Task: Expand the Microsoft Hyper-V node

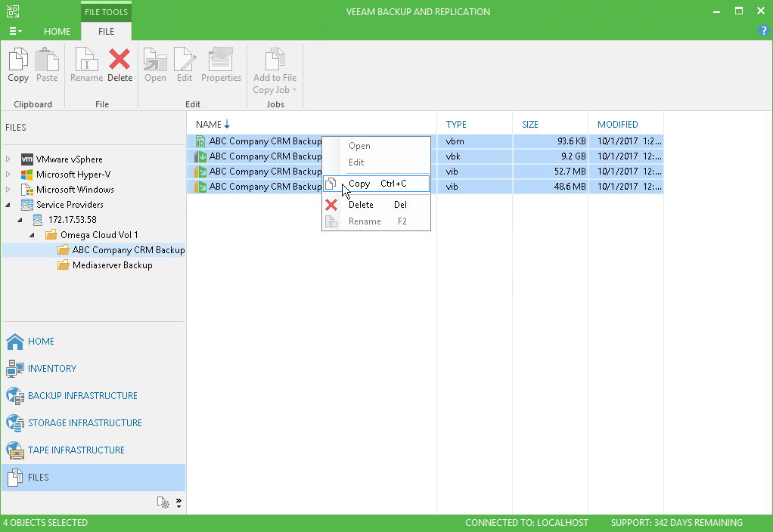Action: [8, 175]
